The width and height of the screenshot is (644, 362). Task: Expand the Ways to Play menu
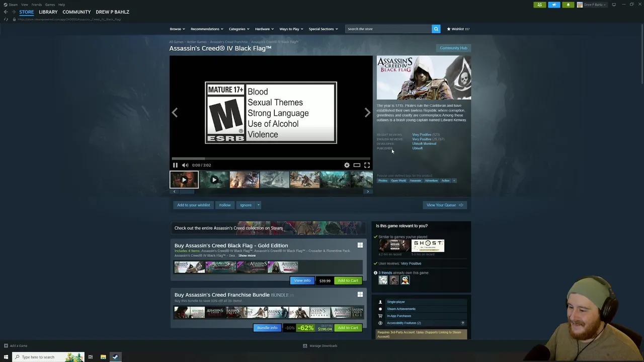point(291,29)
